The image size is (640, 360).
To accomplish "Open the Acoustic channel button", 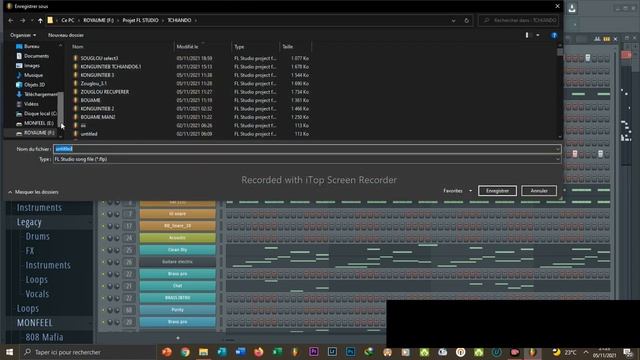I will pos(178,238).
